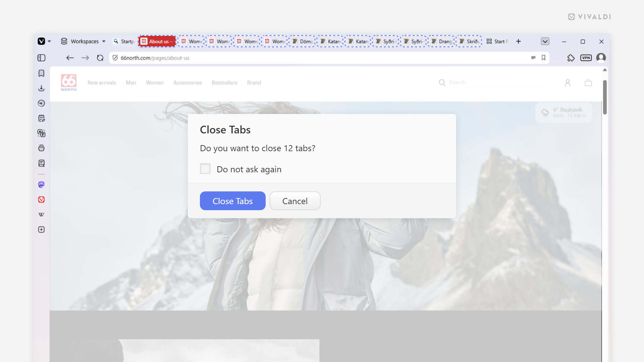Open the Reading List panel
The image size is (644, 362).
pos(41,163)
